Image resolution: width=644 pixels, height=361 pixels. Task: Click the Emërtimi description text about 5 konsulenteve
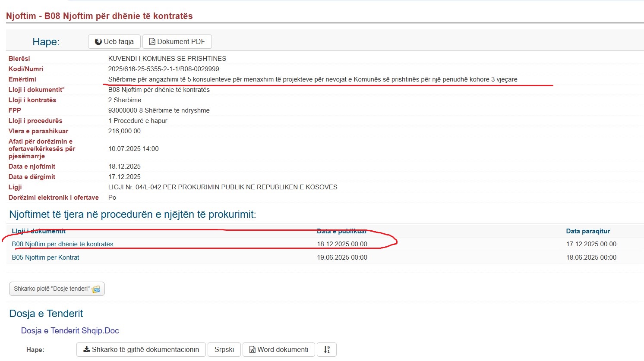[313, 79]
